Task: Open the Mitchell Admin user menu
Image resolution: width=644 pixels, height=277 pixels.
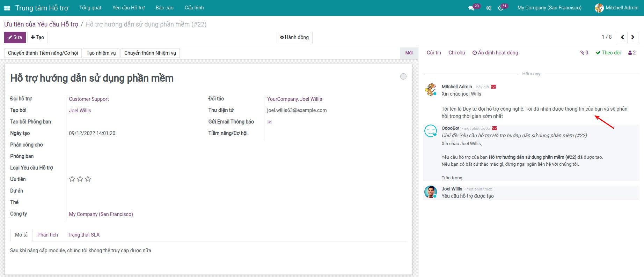Action: point(617,8)
